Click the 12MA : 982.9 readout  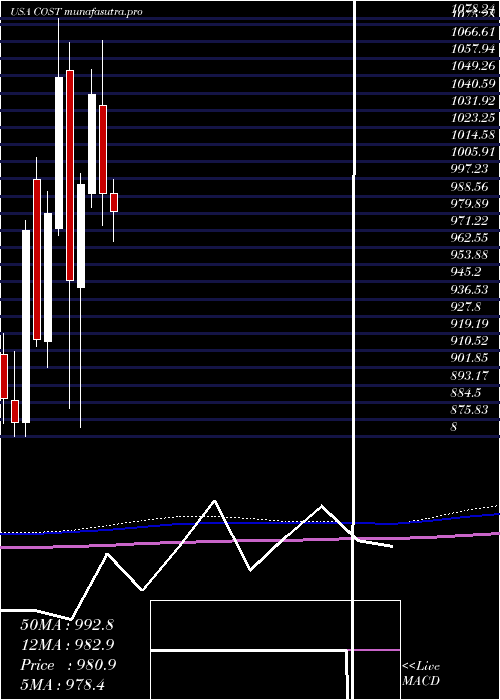tap(67, 645)
